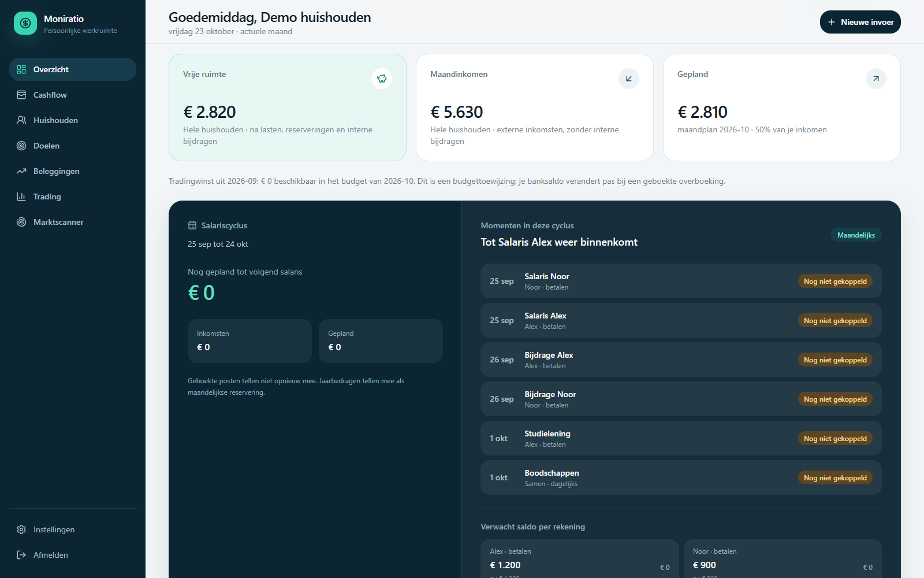Go to the Cashflow page
The image size is (924, 578).
(x=73, y=95)
